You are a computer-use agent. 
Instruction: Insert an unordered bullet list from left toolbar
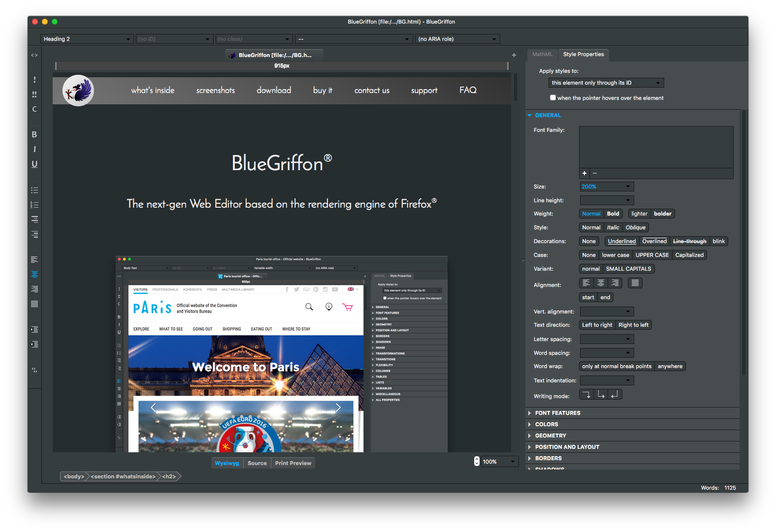(x=34, y=190)
